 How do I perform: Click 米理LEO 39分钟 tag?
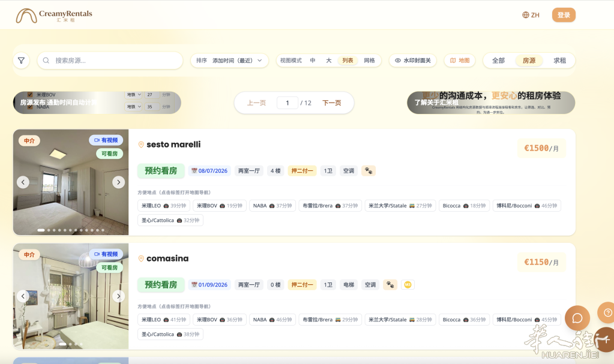[x=164, y=206]
